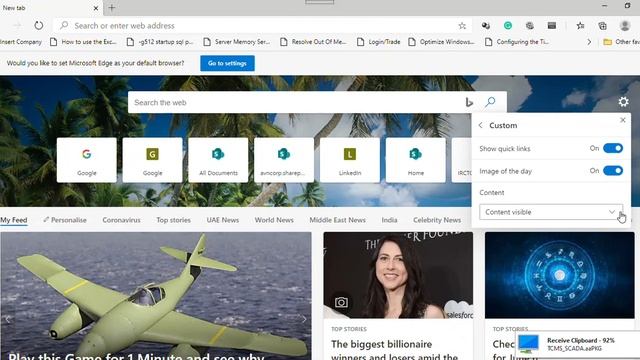640x360 pixels.
Task: Click the camera gallery icon on billionaire story
Action: [x=341, y=302]
